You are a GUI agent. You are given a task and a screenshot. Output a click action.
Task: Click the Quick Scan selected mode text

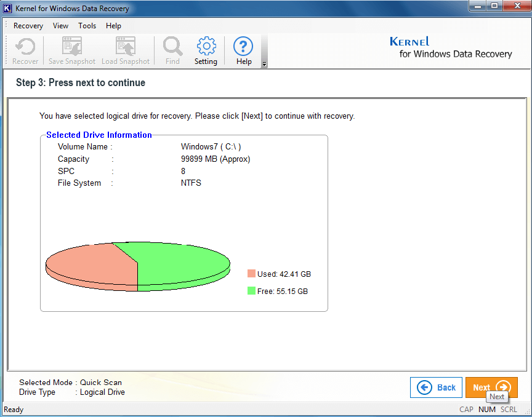coord(101,383)
